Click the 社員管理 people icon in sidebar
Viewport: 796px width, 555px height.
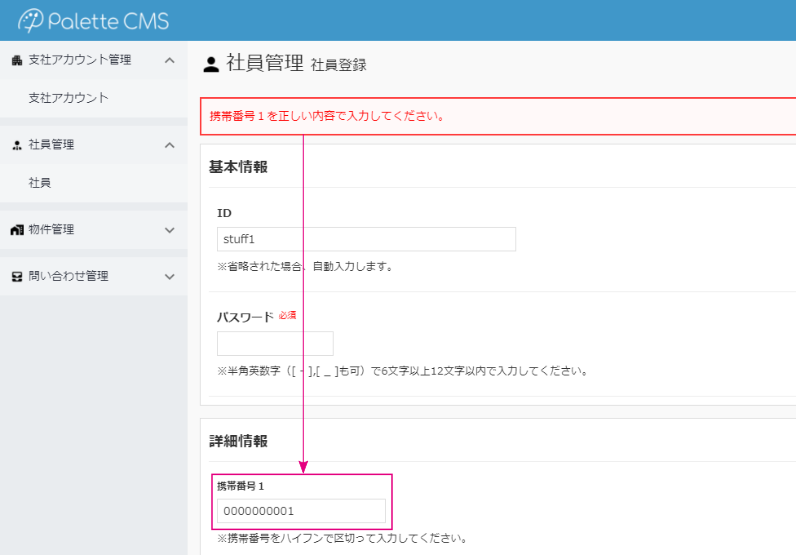[x=16, y=145]
